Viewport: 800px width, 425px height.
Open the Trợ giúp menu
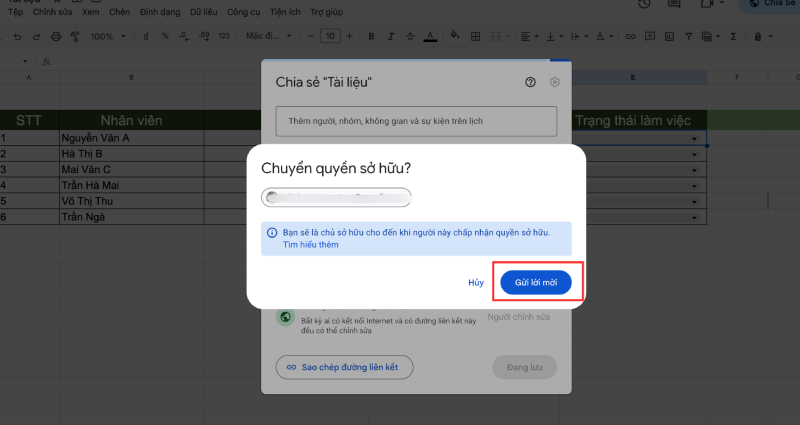pos(327,12)
